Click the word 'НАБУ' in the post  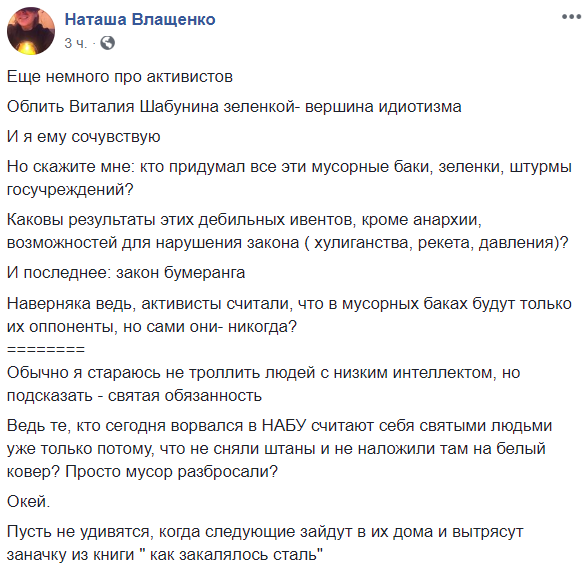(284, 426)
